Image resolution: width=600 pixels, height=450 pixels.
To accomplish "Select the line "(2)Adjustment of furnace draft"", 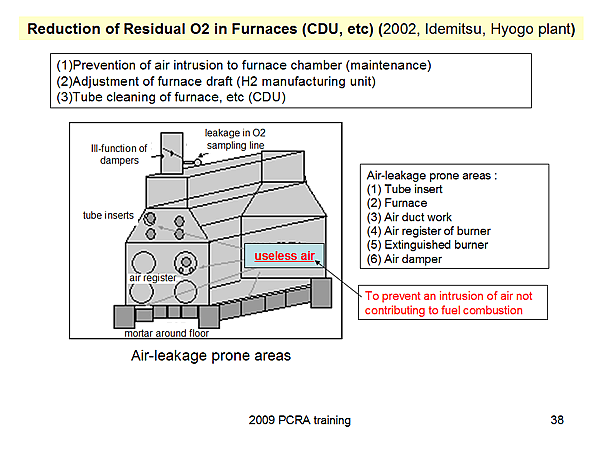I will 216,82.
